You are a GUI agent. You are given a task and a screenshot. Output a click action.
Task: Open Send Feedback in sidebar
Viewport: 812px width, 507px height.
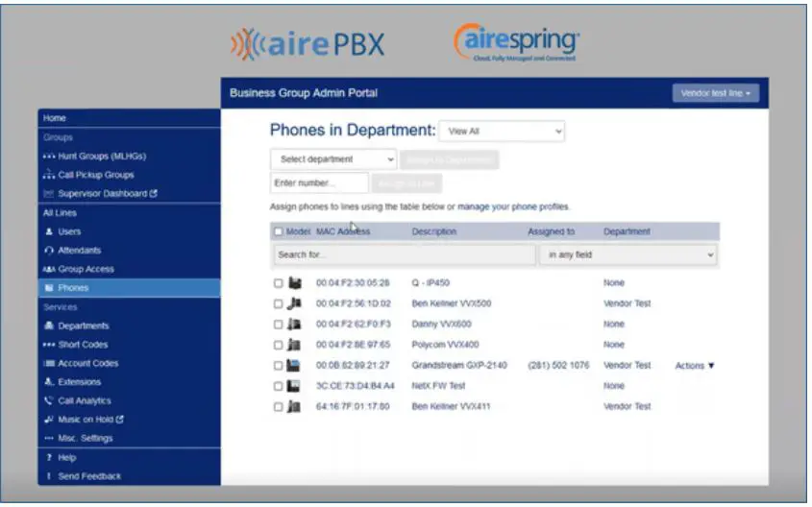tap(89, 476)
